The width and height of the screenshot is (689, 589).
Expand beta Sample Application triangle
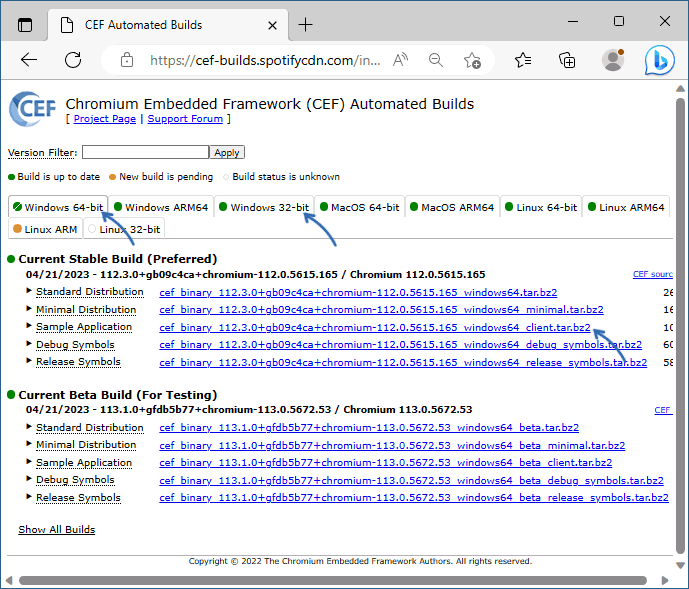click(29, 462)
